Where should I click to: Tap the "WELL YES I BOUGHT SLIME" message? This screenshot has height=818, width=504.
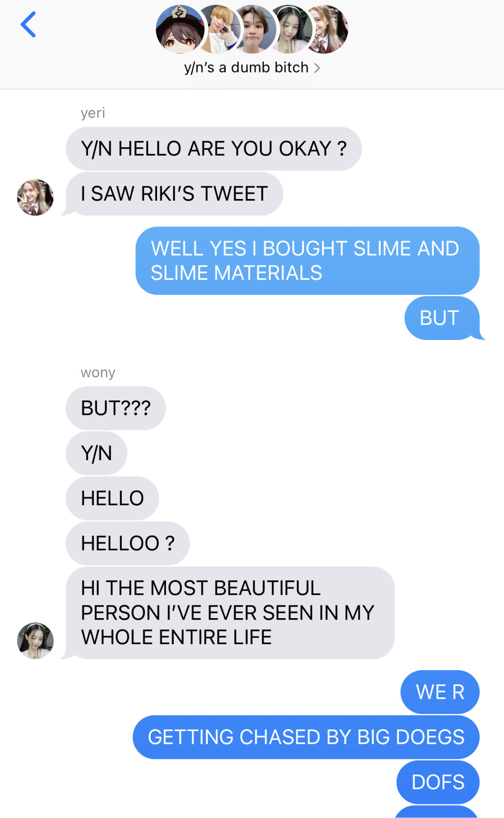[307, 261]
